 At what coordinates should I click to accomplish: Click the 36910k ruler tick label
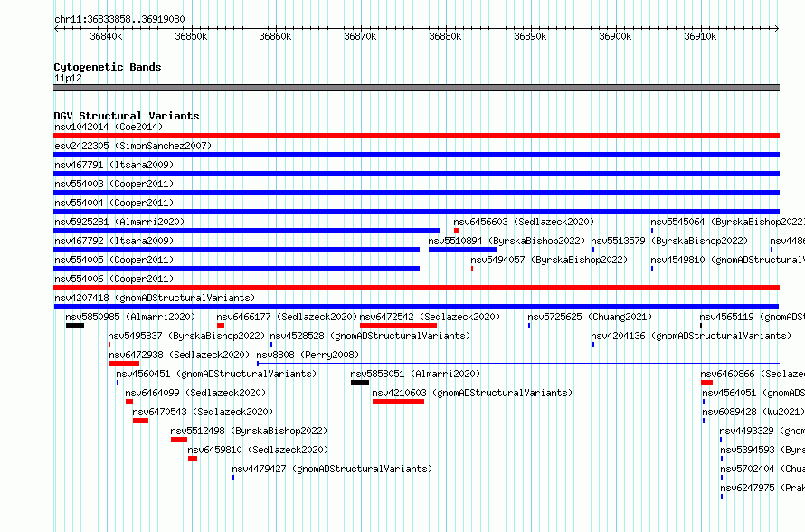(x=700, y=36)
